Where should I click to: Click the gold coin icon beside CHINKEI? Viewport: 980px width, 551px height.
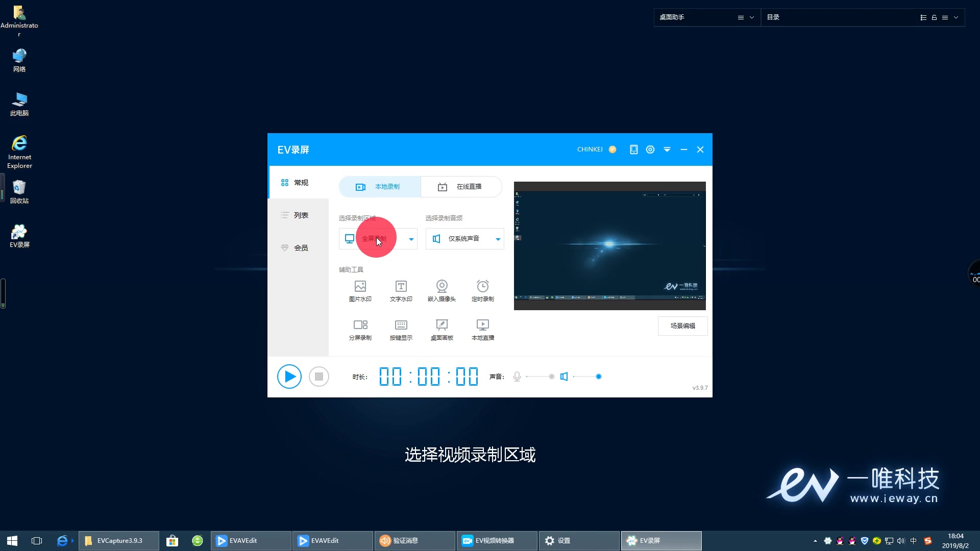[612, 149]
